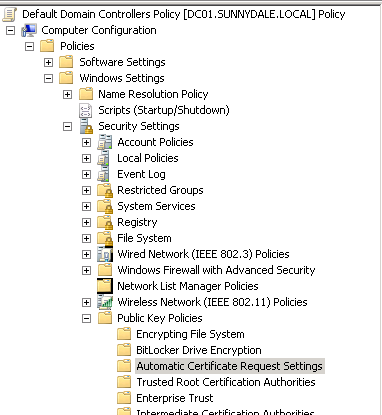Click the Computer Configuration monitor icon
The height and width of the screenshot is (415, 382).
click(29, 30)
